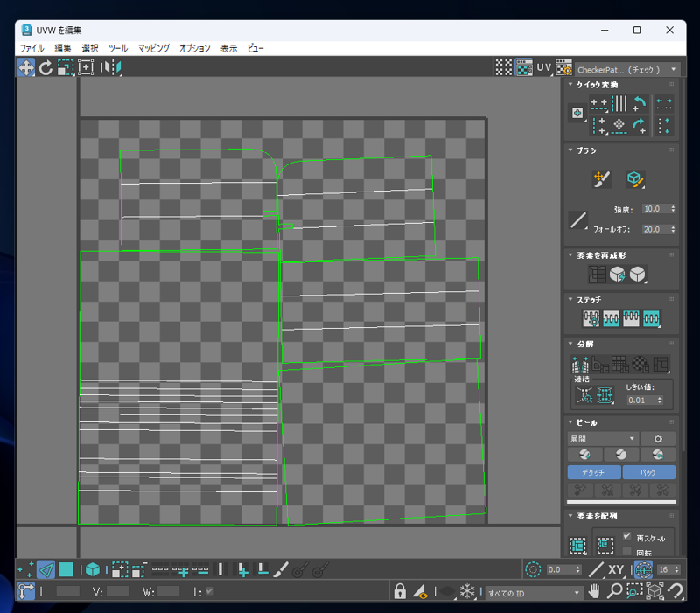Select the Scale tool in the top toolbar
This screenshot has width=700, height=613.
coord(66,68)
